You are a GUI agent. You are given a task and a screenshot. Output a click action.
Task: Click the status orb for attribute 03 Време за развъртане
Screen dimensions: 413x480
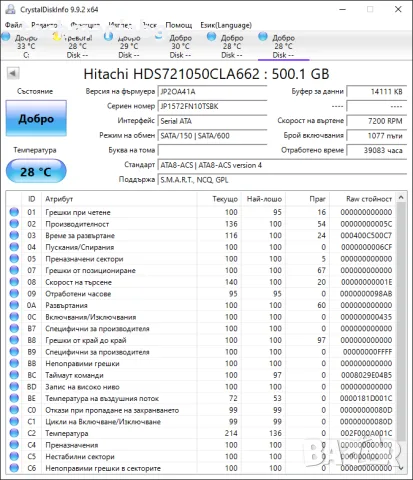14,235
